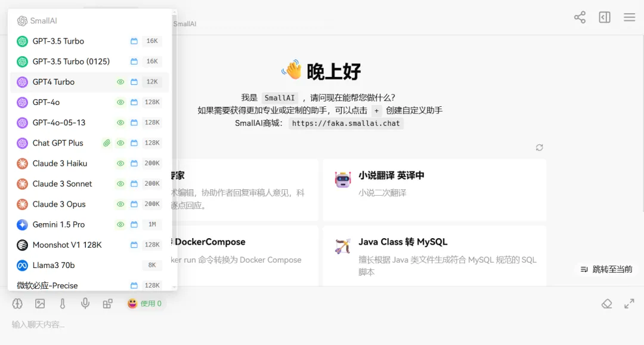Screen dimensions: 644x345
Task: Click the calendar icon on 微软必应-Precise row
Action: (x=134, y=285)
